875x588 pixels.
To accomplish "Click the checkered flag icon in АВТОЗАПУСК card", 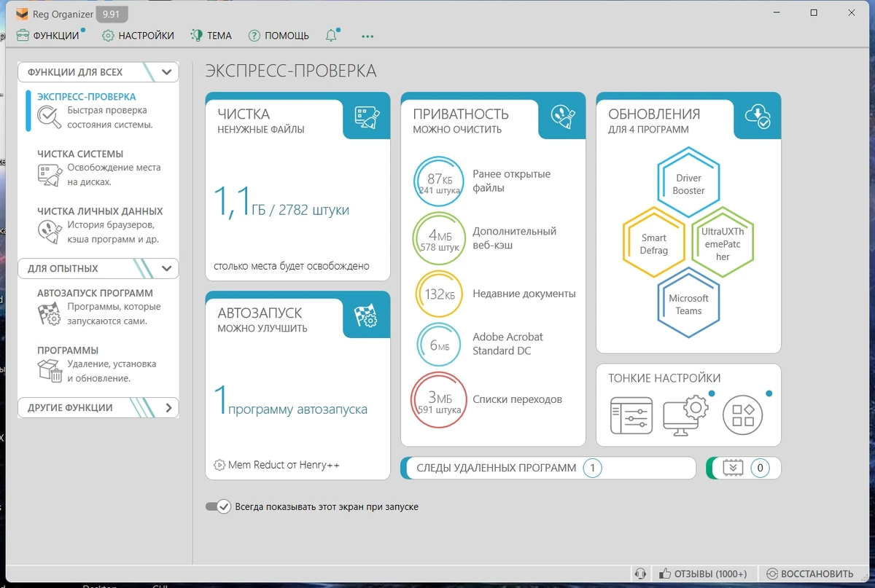I will click(x=367, y=315).
